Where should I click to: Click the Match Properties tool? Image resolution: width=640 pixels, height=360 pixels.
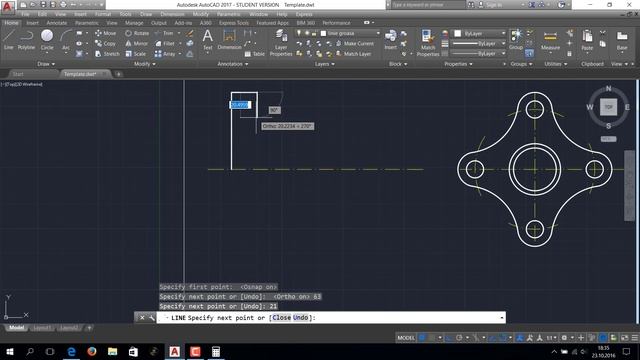(428, 42)
